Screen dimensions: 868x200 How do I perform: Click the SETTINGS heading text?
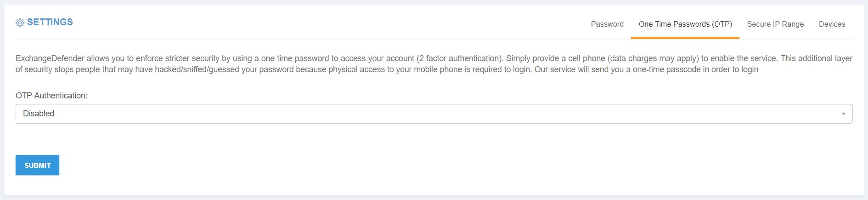pos(50,22)
